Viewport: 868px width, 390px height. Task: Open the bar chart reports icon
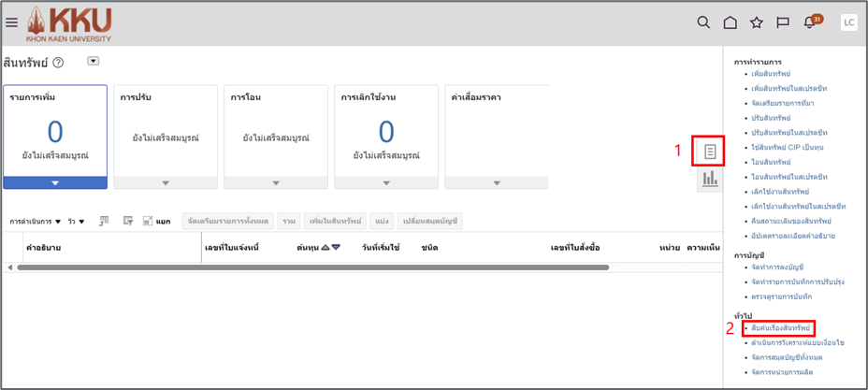[x=710, y=179]
